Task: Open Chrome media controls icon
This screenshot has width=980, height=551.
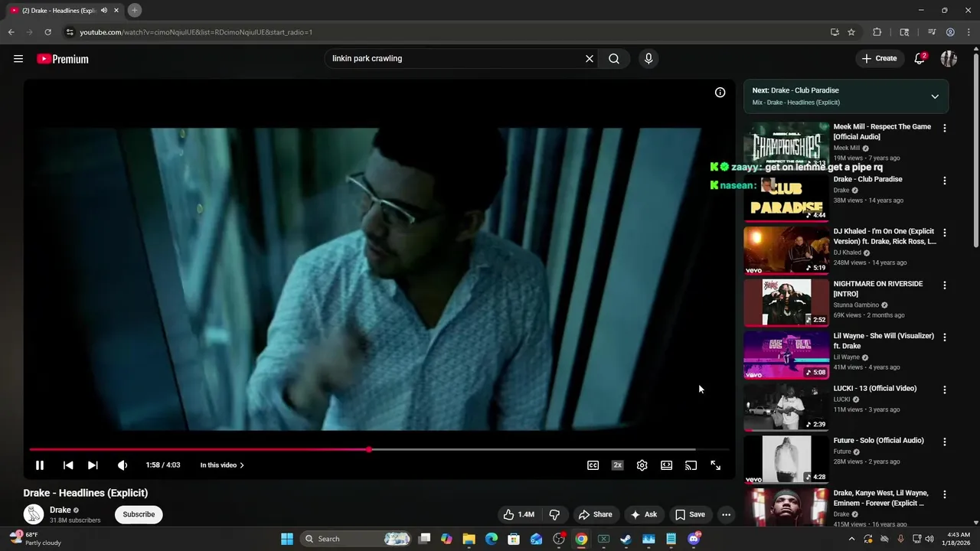Action: pyautogui.click(x=932, y=32)
